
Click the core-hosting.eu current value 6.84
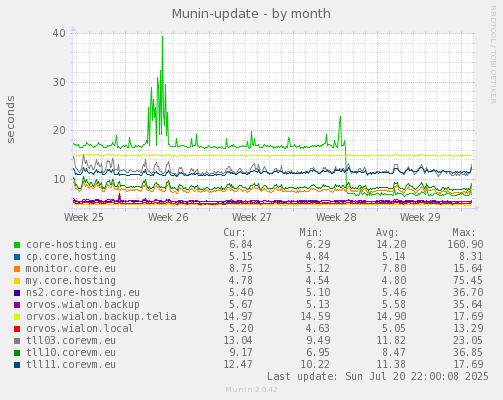click(241, 244)
